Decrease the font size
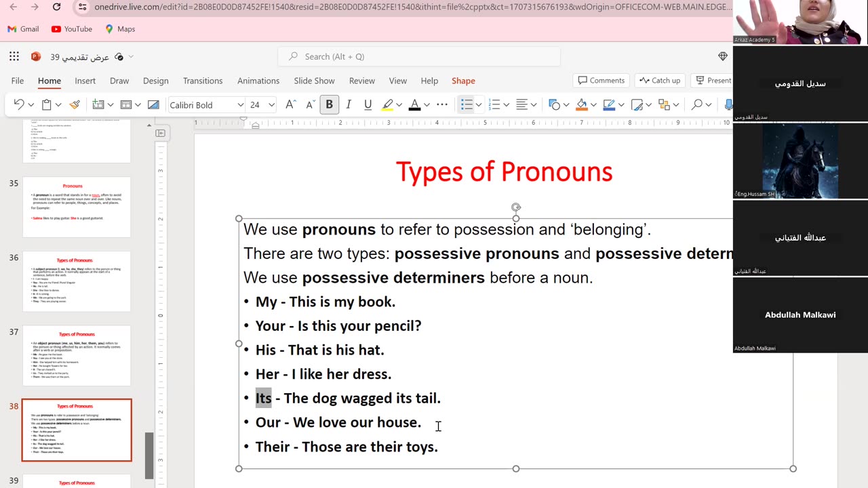Viewport: 868px width, 488px height. click(x=311, y=105)
